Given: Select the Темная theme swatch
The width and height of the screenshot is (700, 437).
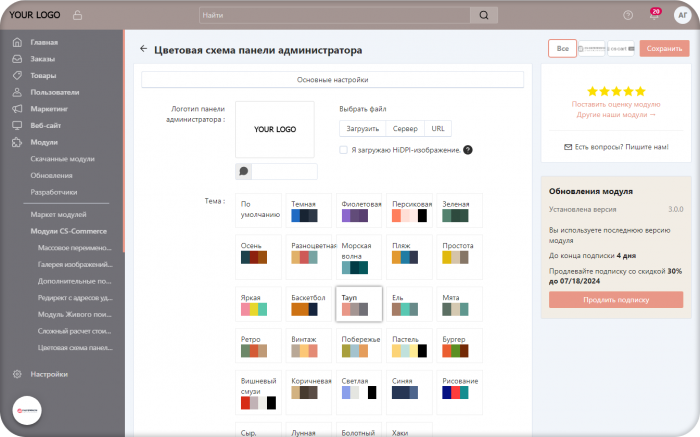Looking at the screenshot, I should click(x=308, y=211).
